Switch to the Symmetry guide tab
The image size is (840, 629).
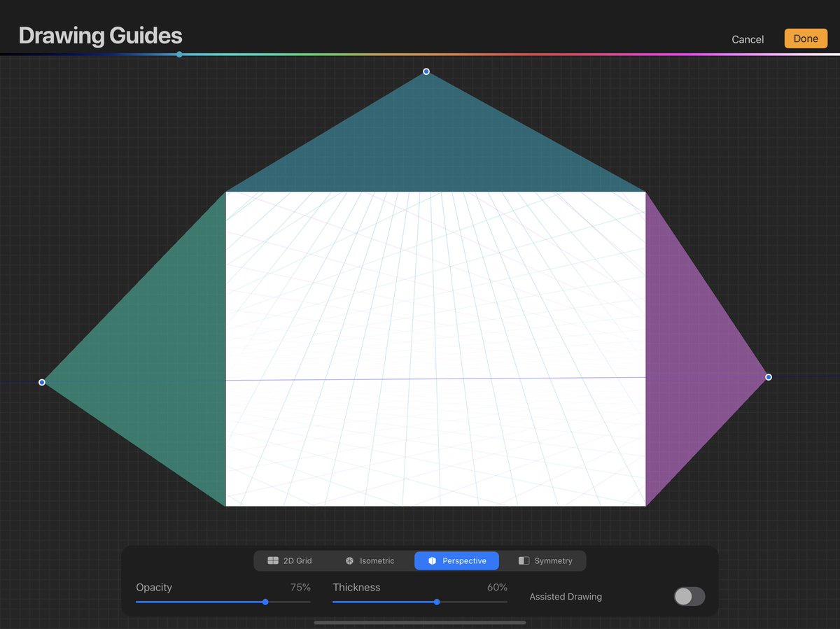pyautogui.click(x=544, y=561)
